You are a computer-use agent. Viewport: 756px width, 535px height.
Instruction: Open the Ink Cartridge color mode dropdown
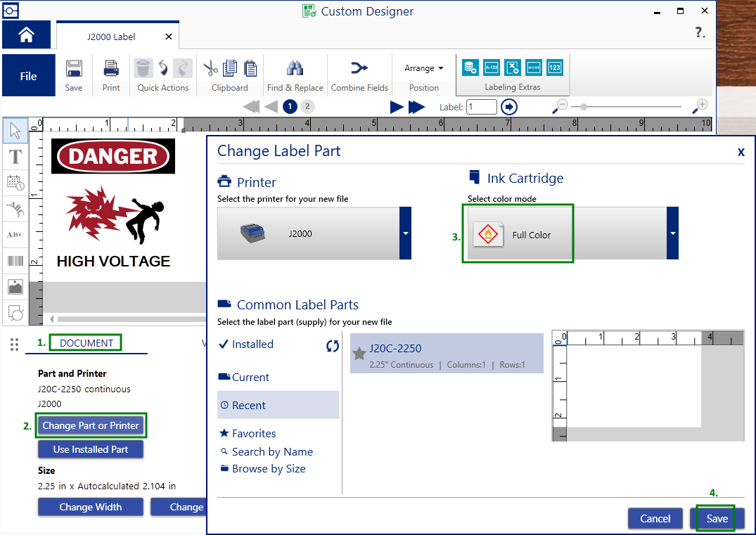point(672,234)
